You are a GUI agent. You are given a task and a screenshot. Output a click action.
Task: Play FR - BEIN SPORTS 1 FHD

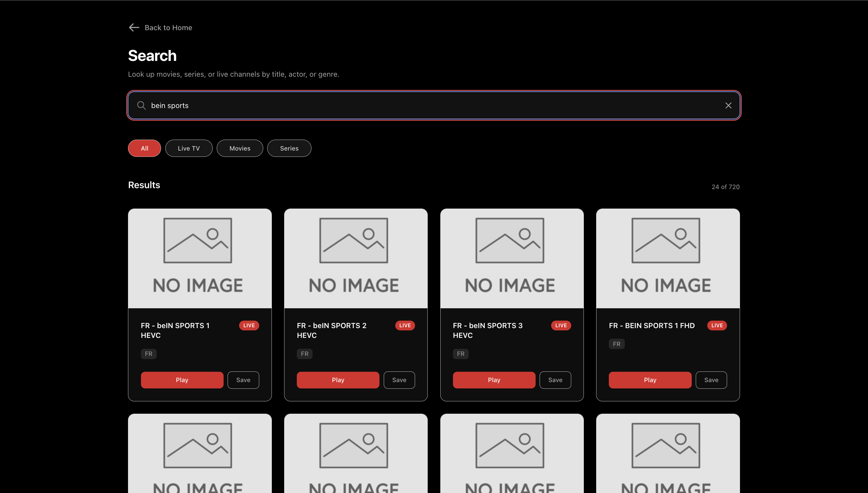coord(650,380)
